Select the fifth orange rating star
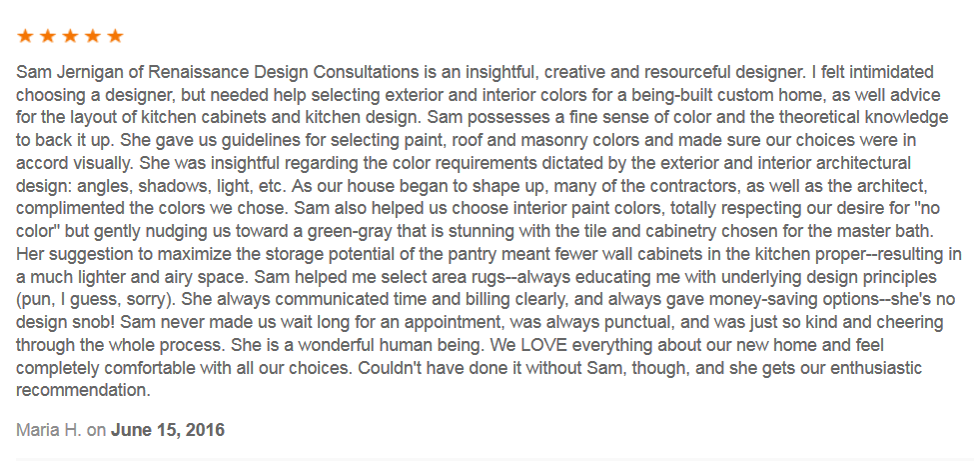Image resolution: width=980 pixels, height=461 pixels. (x=115, y=36)
